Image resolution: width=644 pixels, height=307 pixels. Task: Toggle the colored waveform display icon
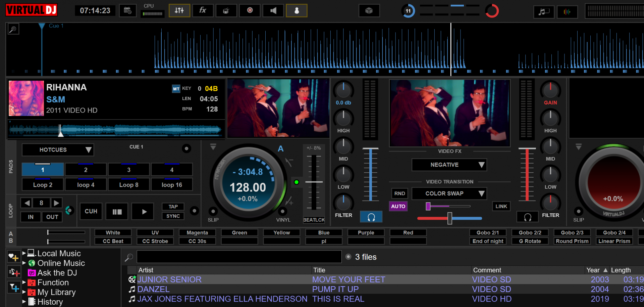(x=567, y=12)
